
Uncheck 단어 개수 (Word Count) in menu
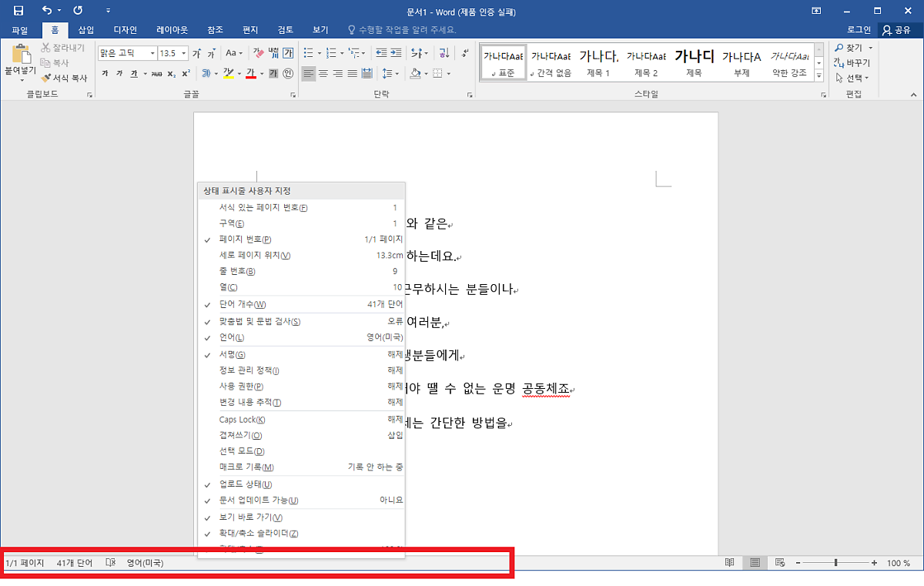click(243, 304)
